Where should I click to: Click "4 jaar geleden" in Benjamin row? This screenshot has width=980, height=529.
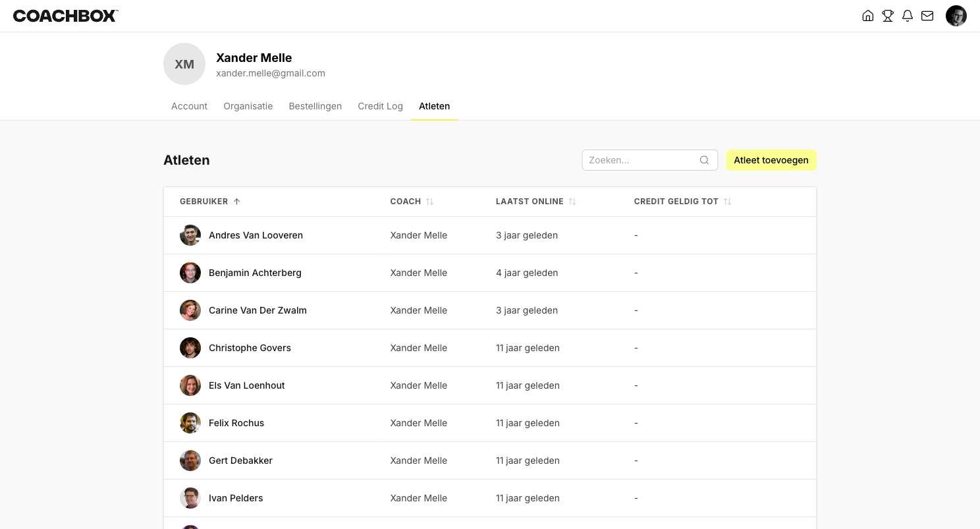[527, 273]
